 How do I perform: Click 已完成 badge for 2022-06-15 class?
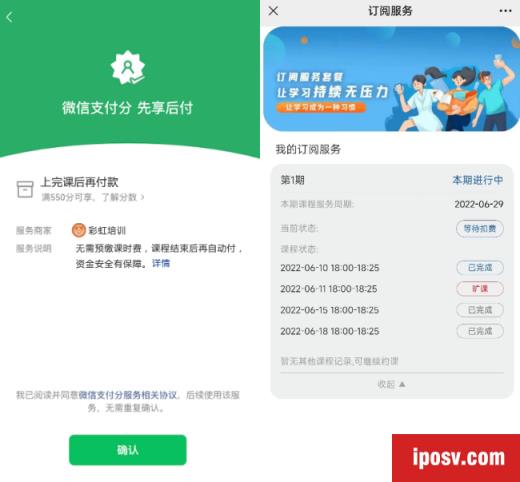(x=479, y=310)
